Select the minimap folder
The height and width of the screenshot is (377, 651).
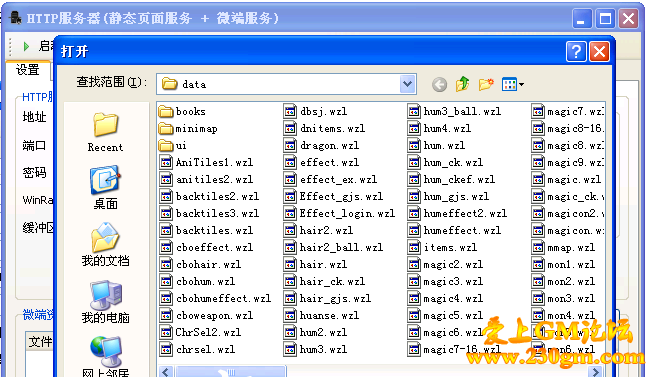click(x=188, y=129)
